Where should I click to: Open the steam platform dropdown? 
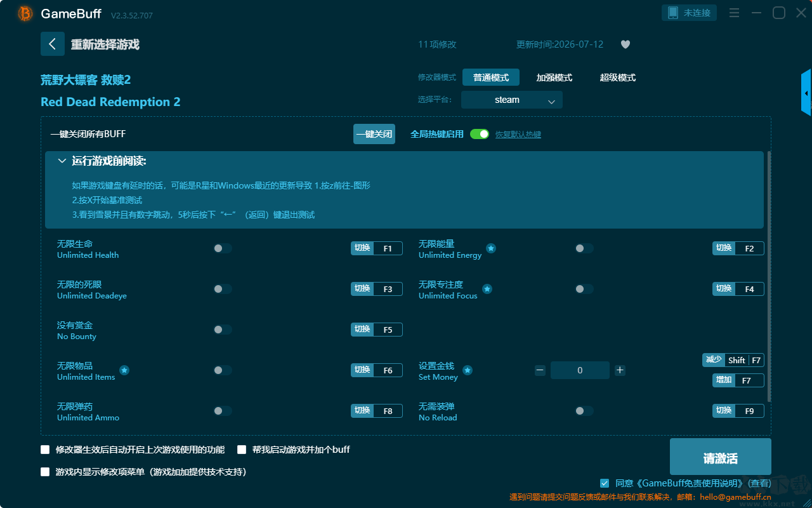(512, 100)
